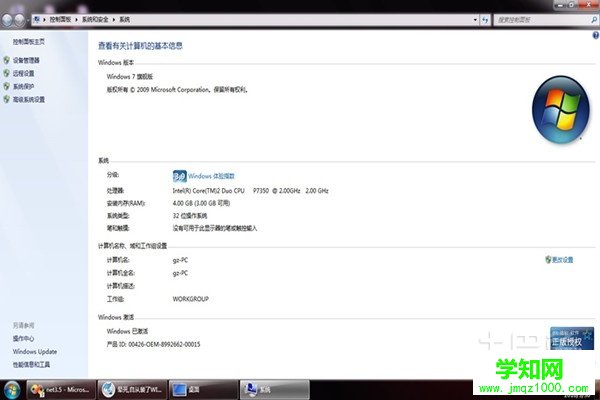
Task: Click shield icon next to 系统保护
Action: (x=6, y=86)
